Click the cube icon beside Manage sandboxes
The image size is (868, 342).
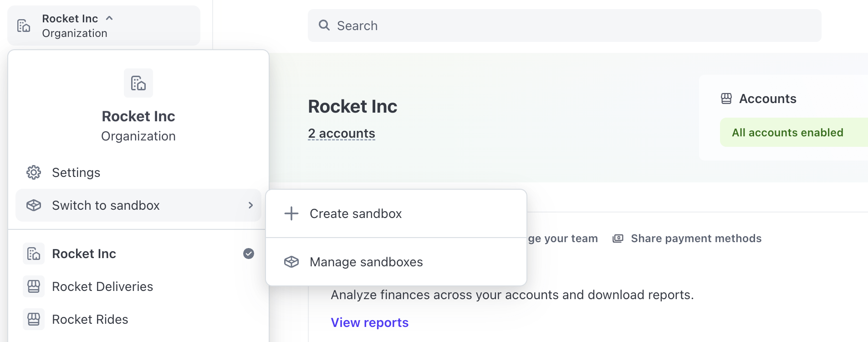pos(291,262)
